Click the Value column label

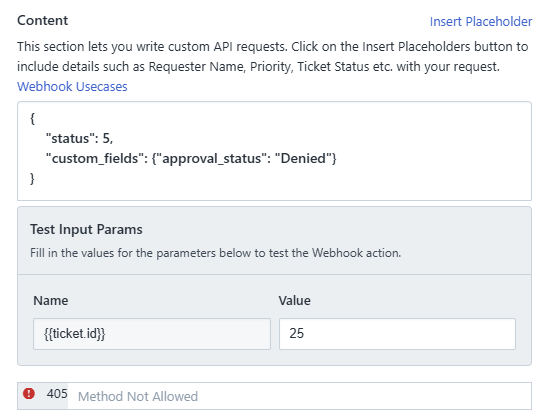pos(295,301)
